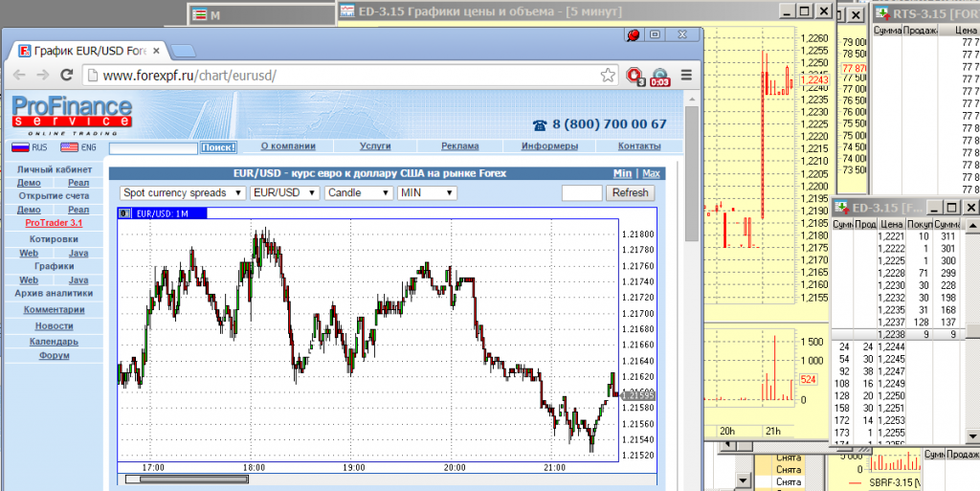Click the EUR/USD 1M chart legend icon
This screenshot has width=980, height=491.
(x=124, y=212)
